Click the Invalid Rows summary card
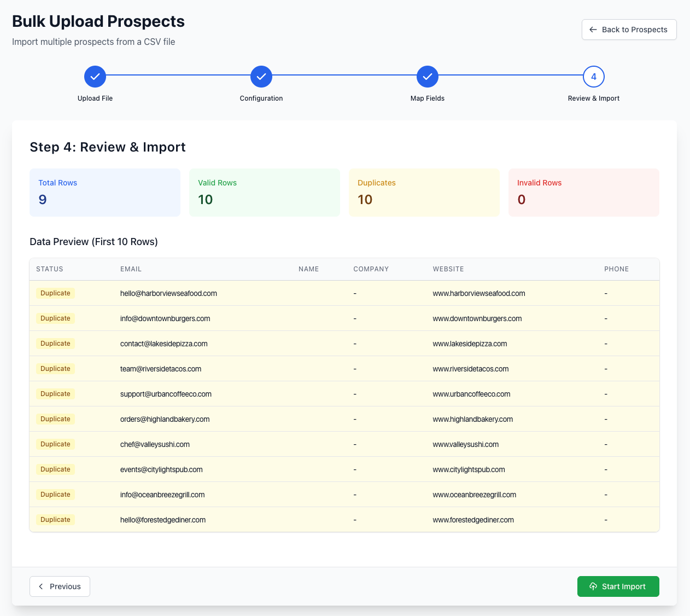 point(584,193)
